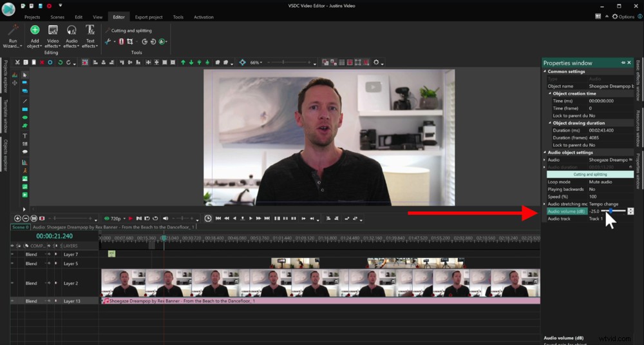Click the red split into parts icon
The width and height of the screenshot is (644, 345).
coord(121,41)
